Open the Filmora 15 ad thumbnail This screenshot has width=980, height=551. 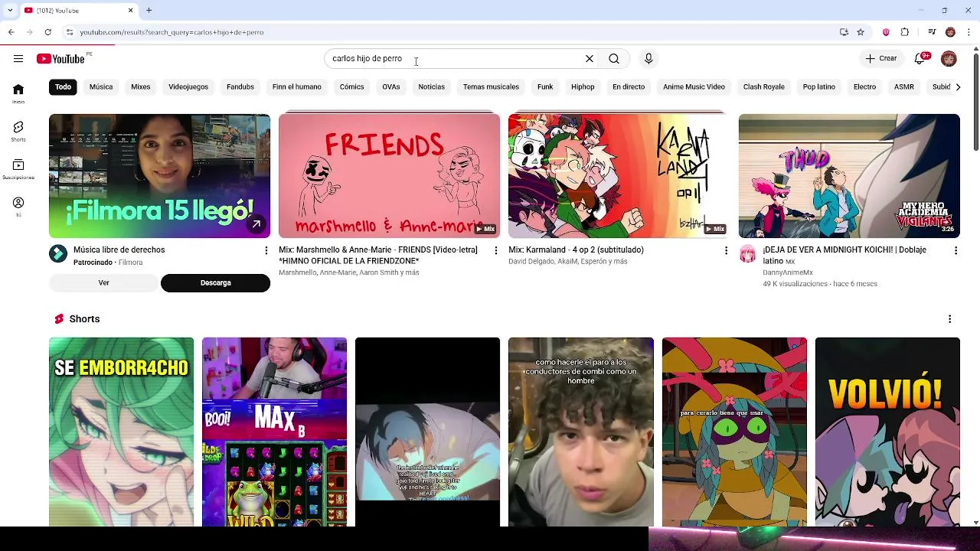coord(159,176)
